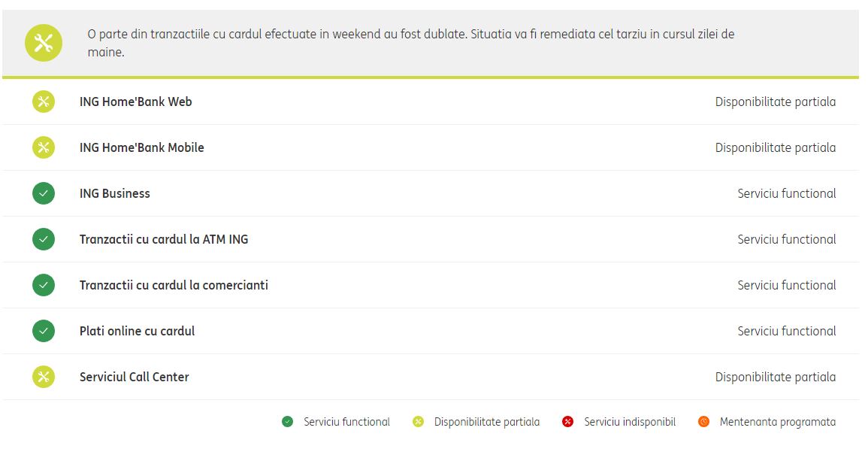Image resolution: width=868 pixels, height=464 pixels.
Task: Click the green Serviciu functional legend icon
Action: pyautogui.click(x=287, y=422)
